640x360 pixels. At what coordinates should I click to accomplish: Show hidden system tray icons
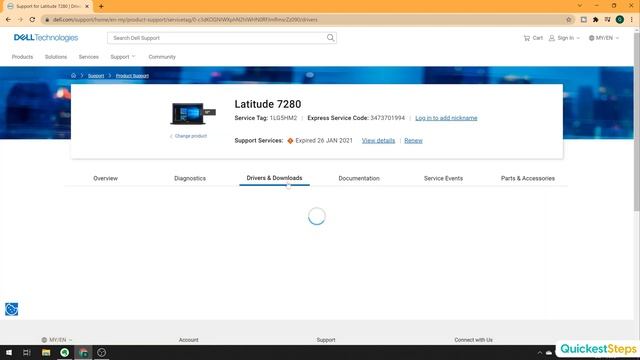tap(540, 353)
